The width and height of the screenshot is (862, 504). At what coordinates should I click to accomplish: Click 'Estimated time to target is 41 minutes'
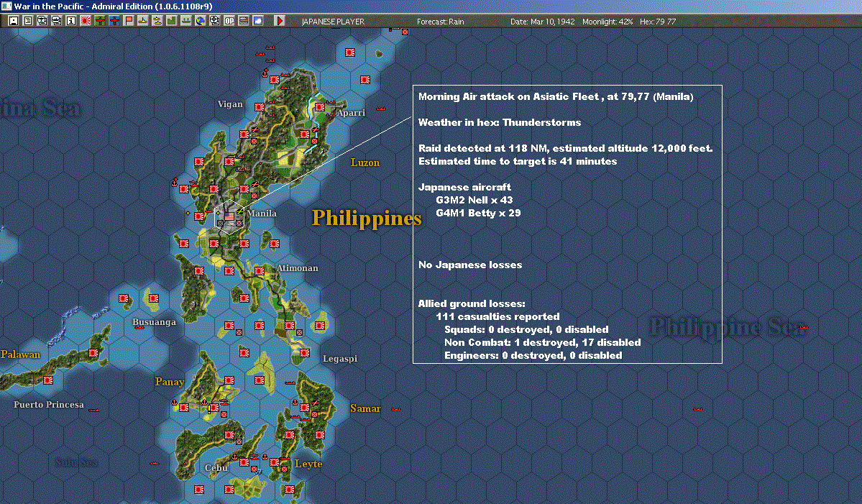(x=518, y=162)
